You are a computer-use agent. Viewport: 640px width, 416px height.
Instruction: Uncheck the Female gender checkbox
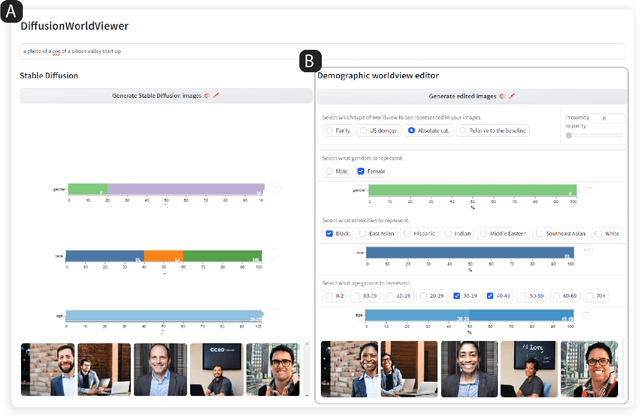point(362,171)
